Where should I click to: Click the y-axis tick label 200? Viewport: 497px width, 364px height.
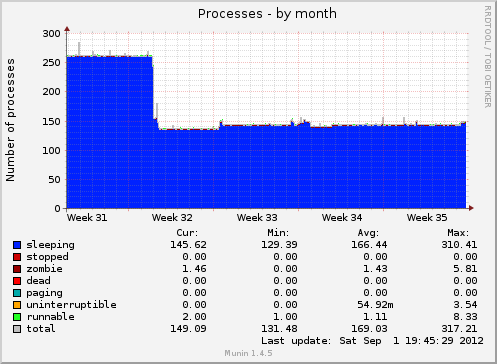(x=51, y=92)
